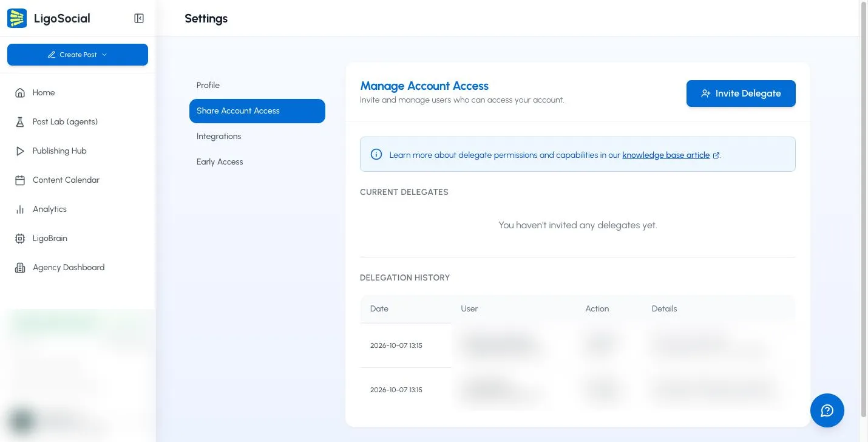Click the Manage Account Access heading
The image size is (868, 442).
424,86
